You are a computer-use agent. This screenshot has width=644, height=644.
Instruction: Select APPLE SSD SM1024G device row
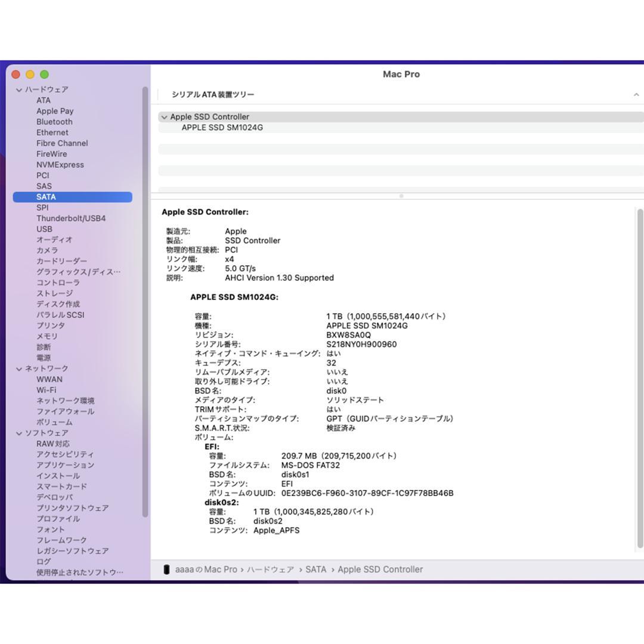pyautogui.click(x=401, y=128)
